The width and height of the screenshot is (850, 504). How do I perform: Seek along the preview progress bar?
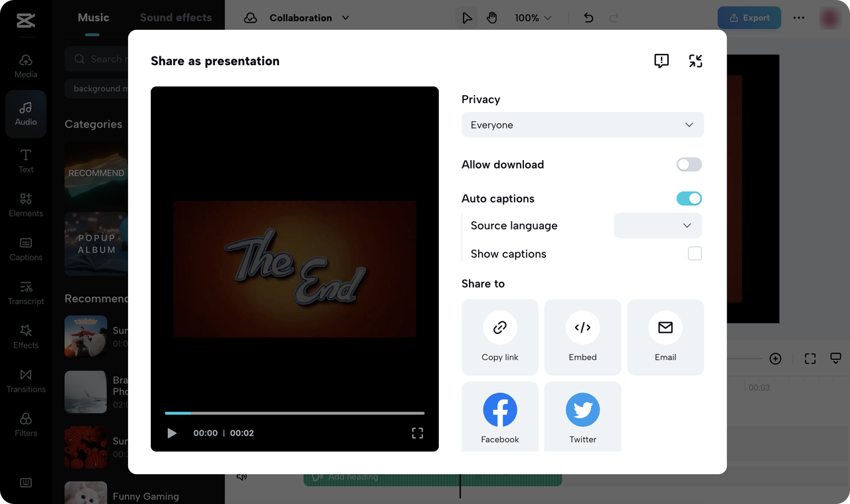pos(295,413)
